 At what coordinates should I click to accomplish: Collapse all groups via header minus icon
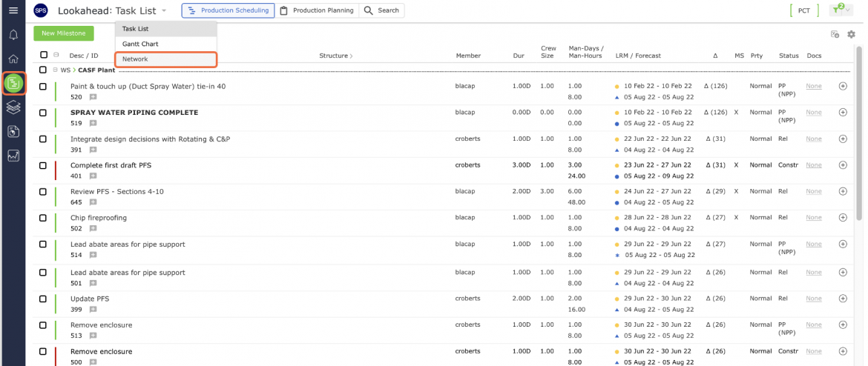56,55
